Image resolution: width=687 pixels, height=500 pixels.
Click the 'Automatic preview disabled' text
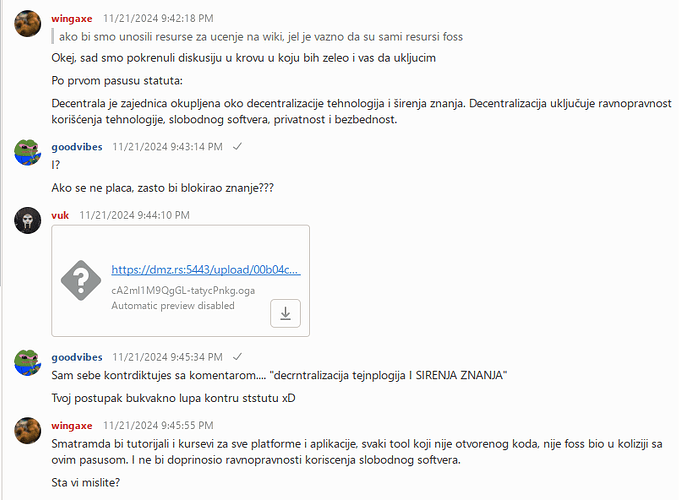pos(173,306)
